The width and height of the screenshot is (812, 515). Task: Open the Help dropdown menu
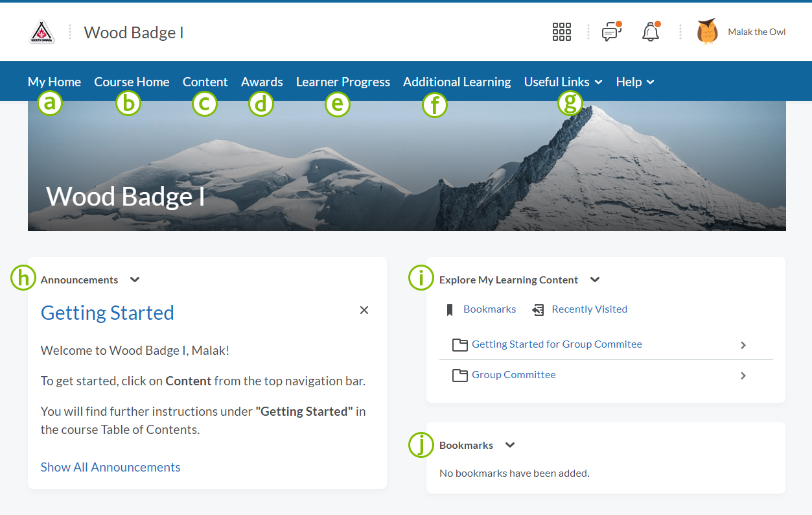click(x=635, y=82)
